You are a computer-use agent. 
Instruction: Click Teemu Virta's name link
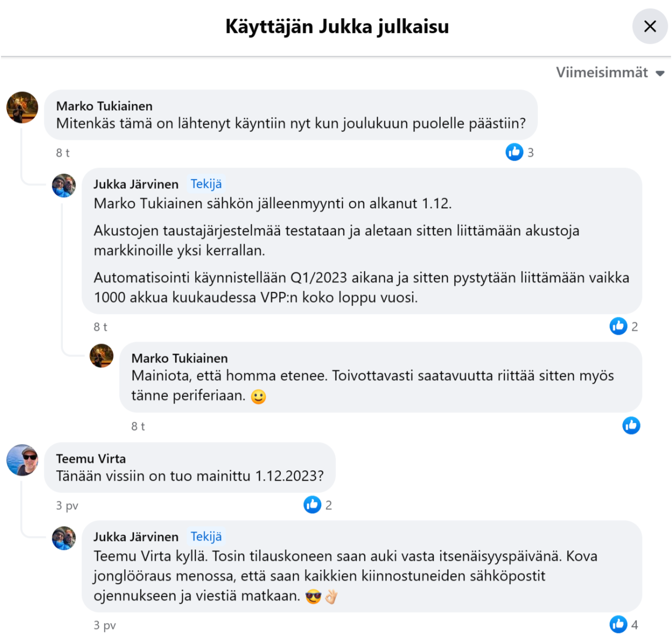click(x=91, y=458)
